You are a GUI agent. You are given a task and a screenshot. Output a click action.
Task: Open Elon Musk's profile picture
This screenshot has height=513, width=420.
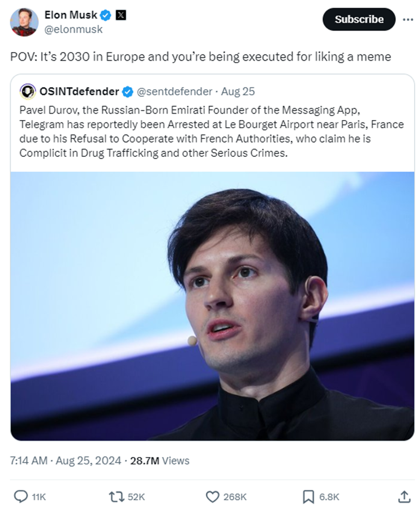(24, 22)
